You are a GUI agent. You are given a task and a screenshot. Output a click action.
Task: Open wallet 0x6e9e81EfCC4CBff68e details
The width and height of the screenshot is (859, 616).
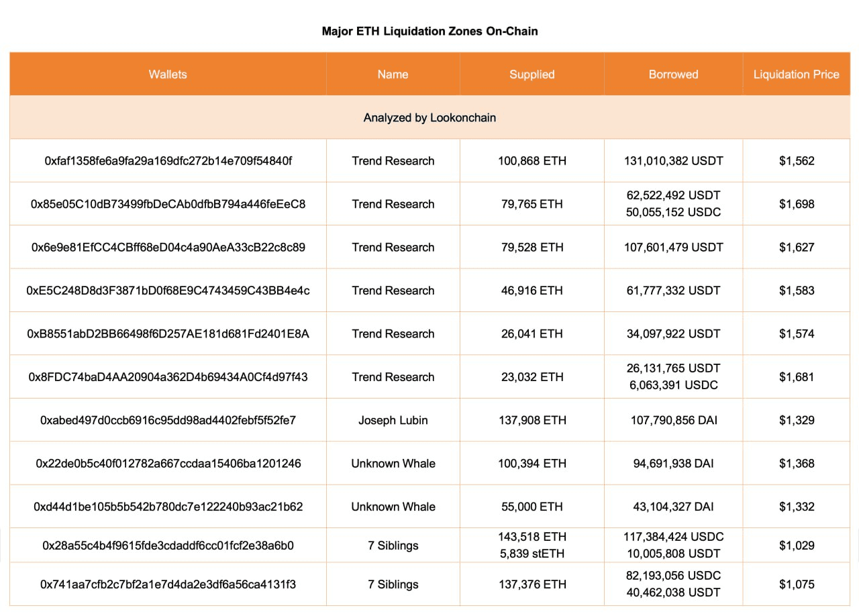167,247
